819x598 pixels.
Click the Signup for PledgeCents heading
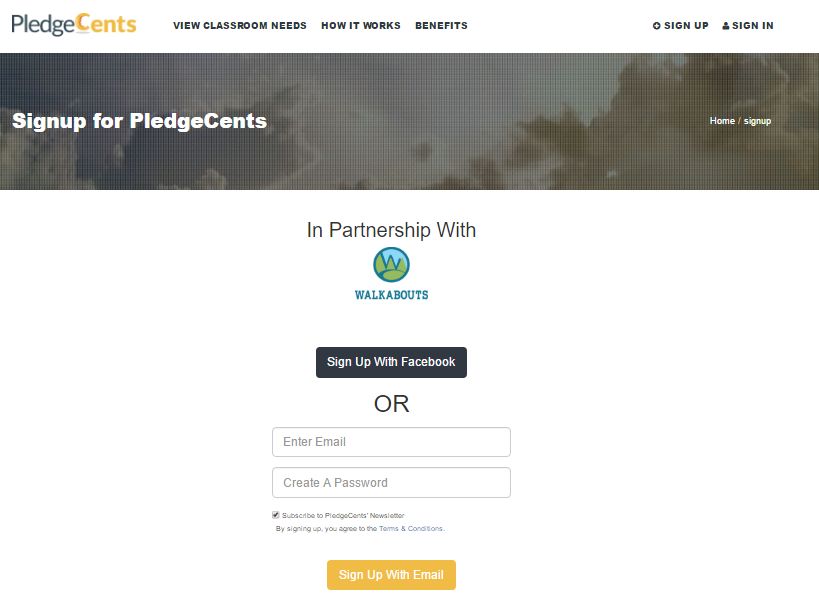[x=139, y=121]
